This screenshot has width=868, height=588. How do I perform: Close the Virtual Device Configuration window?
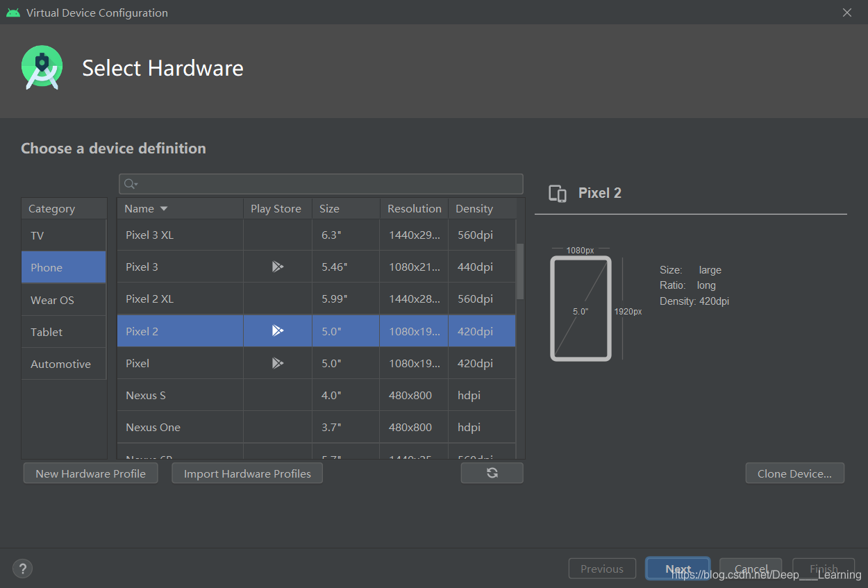coord(846,12)
